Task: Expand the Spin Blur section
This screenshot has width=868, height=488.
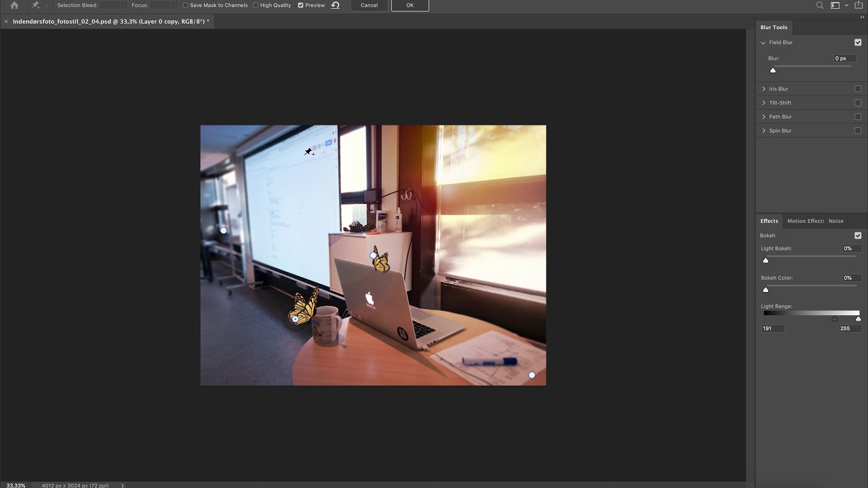Action: coord(763,131)
